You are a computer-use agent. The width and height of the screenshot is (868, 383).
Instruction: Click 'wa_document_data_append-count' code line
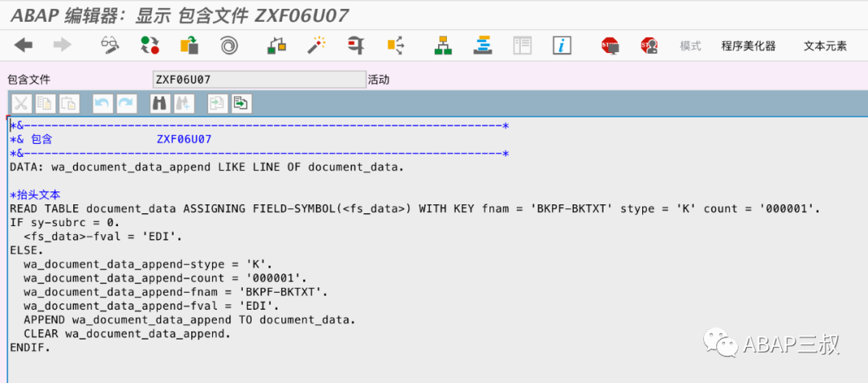pyautogui.click(x=165, y=278)
